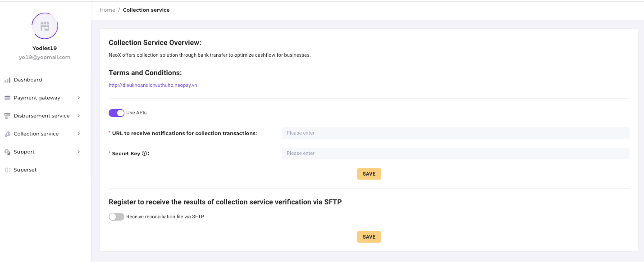Click the Support headset icon
644x262 pixels.
[x=7, y=152]
